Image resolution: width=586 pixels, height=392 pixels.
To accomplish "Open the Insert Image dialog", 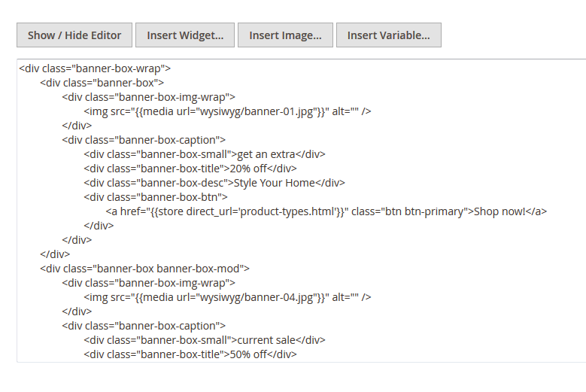I will [285, 35].
